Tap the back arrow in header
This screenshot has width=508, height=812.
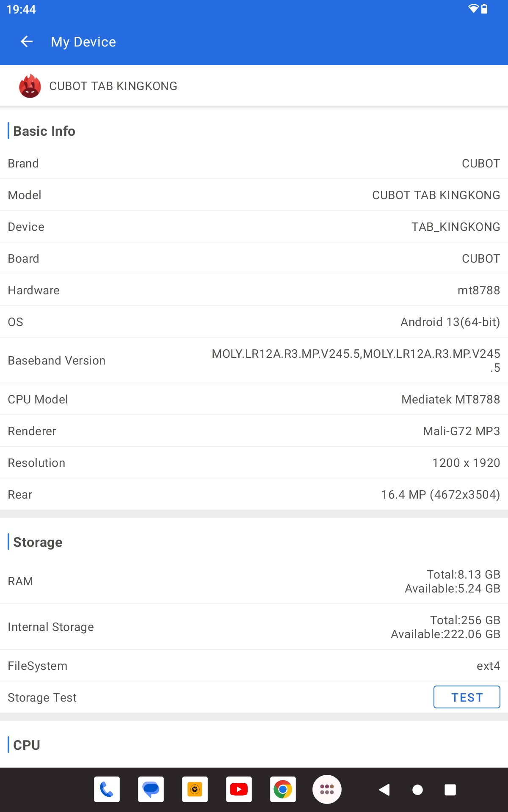27,41
